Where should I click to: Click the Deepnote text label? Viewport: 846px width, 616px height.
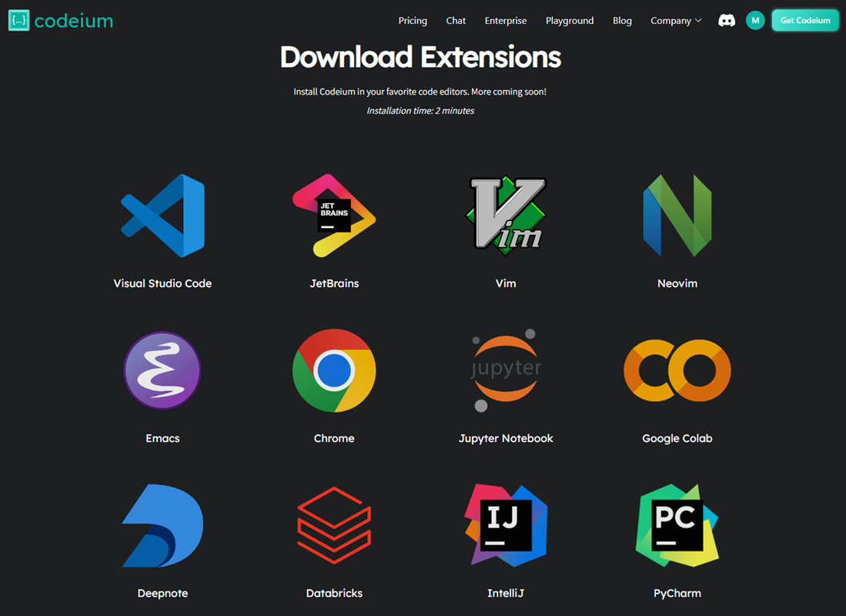tap(162, 594)
